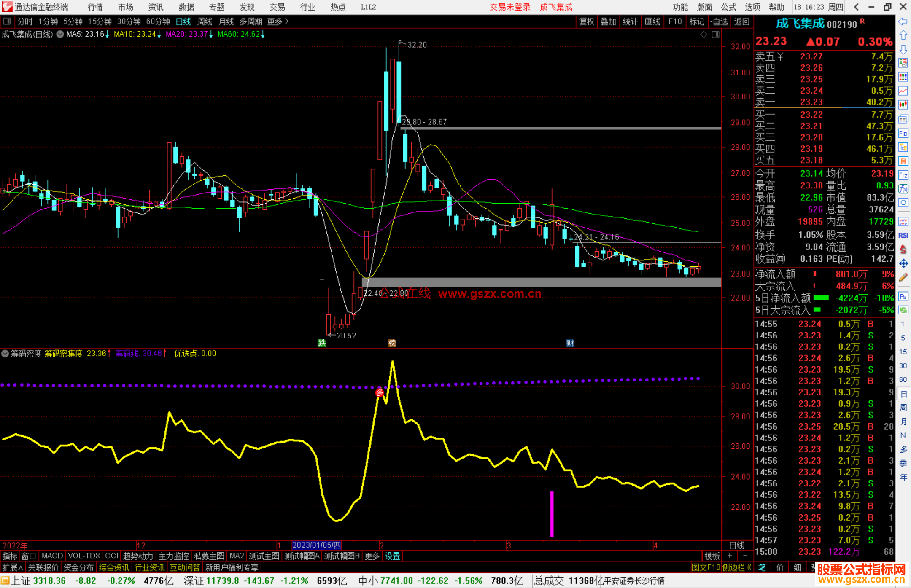Remove stock from watchlist via -自选
The height and width of the screenshot is (588, 911).
tap(719, 21)
